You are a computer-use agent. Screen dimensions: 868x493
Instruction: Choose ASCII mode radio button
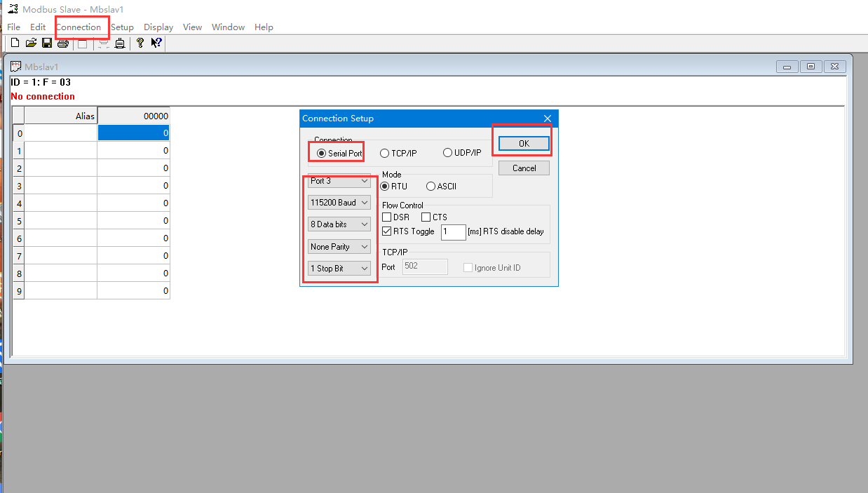coord(430,187)
